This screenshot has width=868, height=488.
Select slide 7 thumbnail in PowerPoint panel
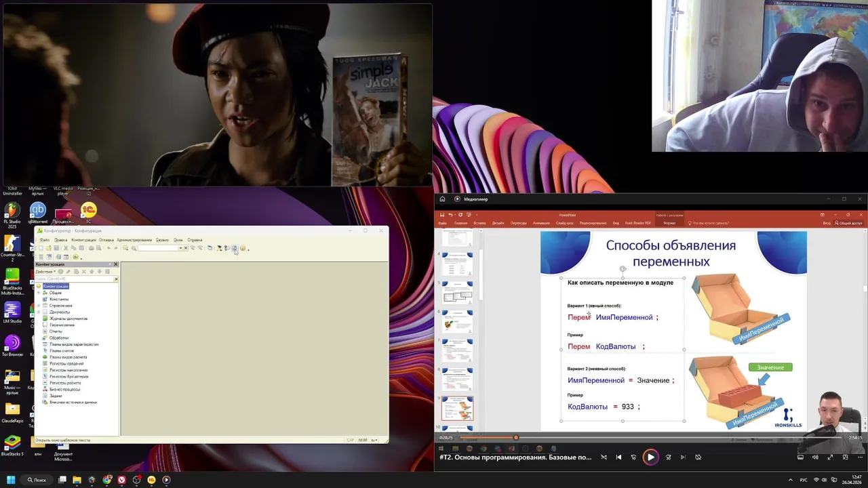[458, 351]
